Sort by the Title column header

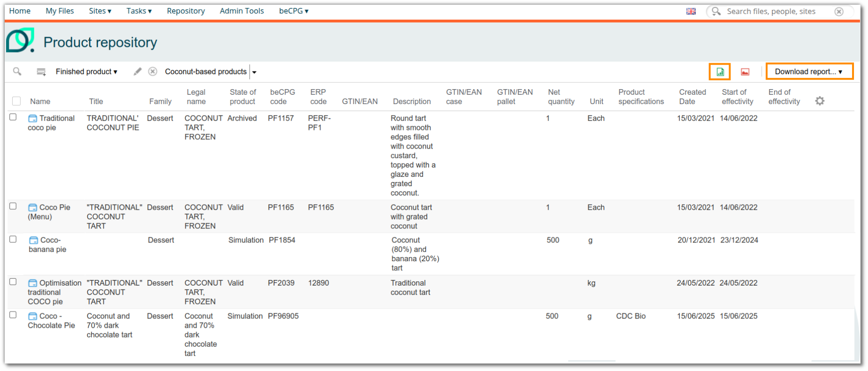tap(96, 101)
